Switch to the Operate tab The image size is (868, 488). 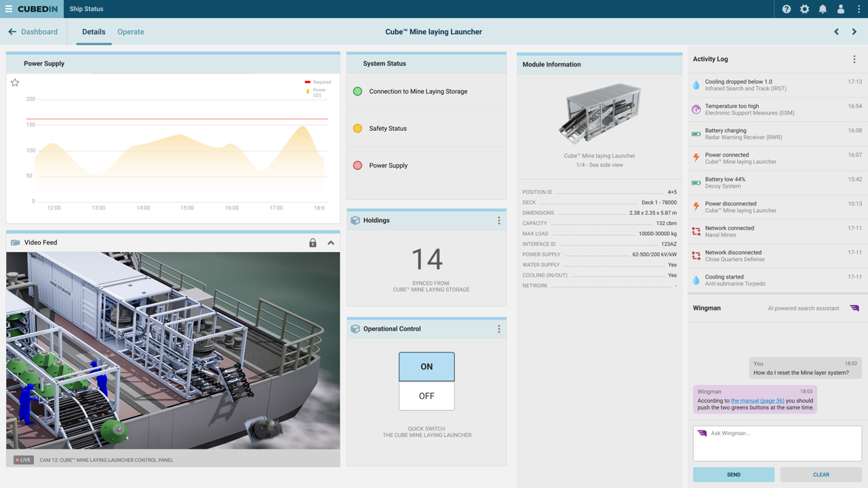(130, 31)
